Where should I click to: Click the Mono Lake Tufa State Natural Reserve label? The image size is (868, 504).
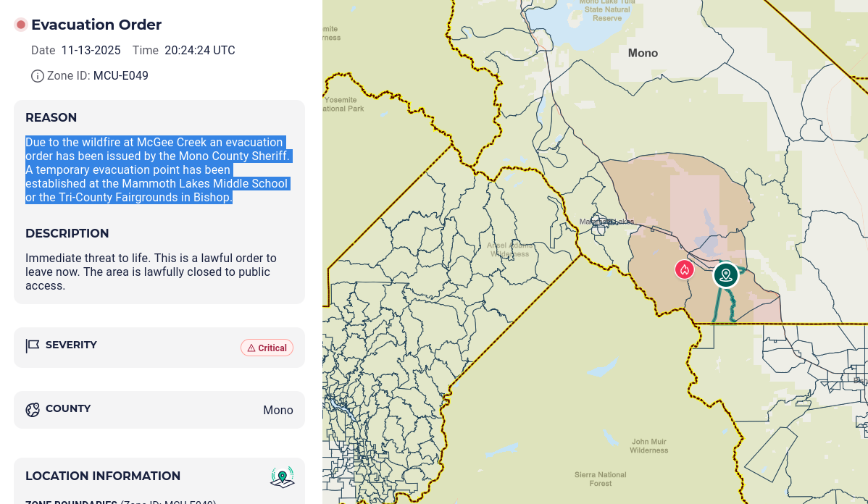(x=607, y=9)
